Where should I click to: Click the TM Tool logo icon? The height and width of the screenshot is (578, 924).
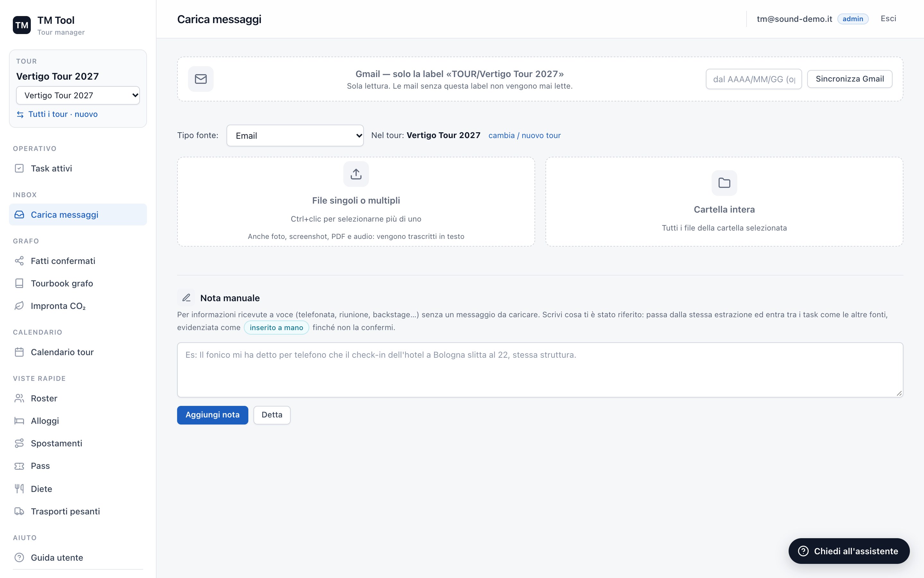click(22, 25)
